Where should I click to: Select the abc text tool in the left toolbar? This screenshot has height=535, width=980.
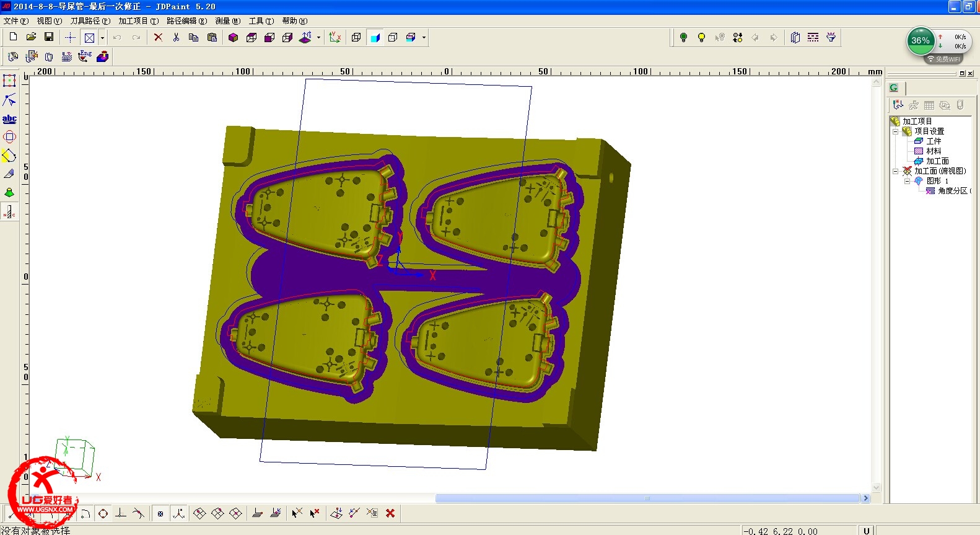[x=9, y=118]
